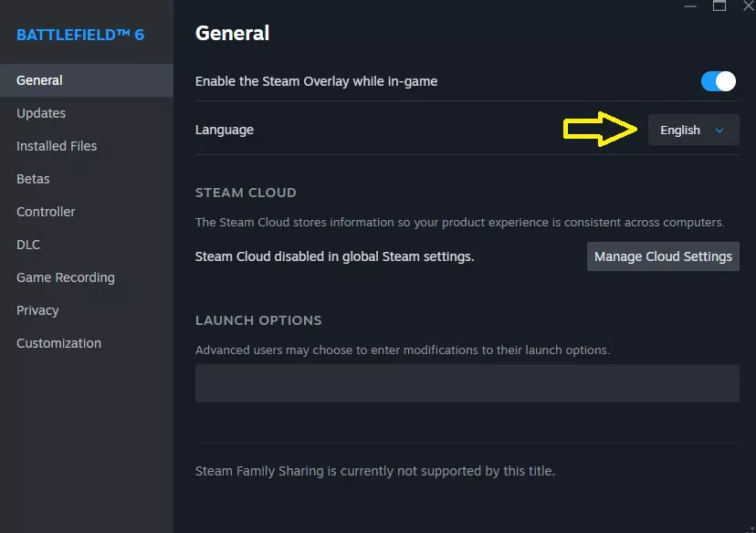
Task: Click 'Advanced users may choose' description text
Action: 403,350
